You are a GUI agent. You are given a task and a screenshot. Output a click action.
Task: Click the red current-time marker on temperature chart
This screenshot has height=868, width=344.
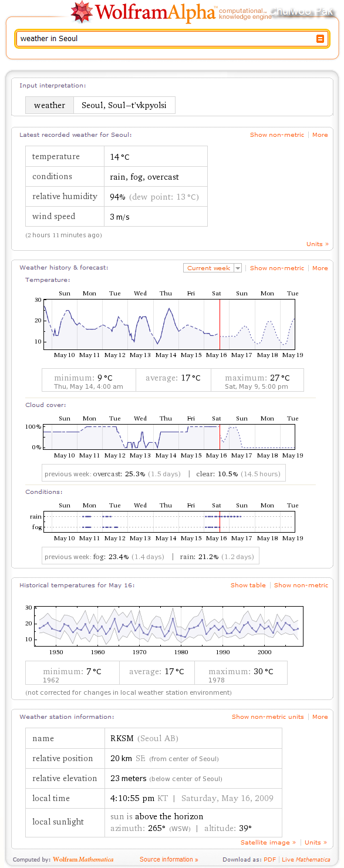pos(220,324)
